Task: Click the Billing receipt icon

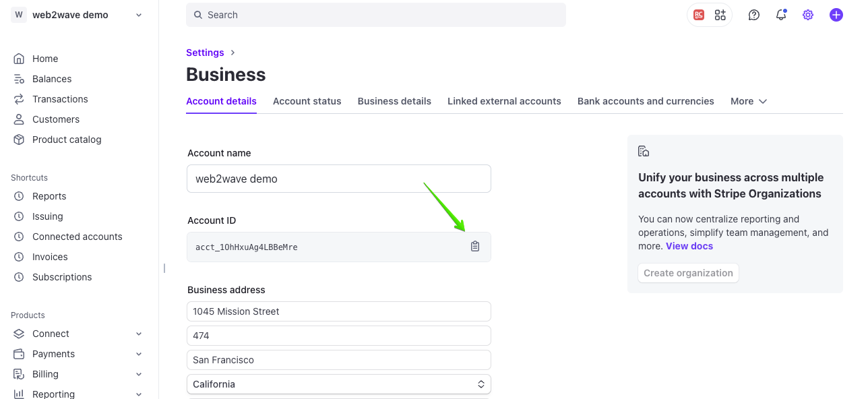Action: (19, 374)
